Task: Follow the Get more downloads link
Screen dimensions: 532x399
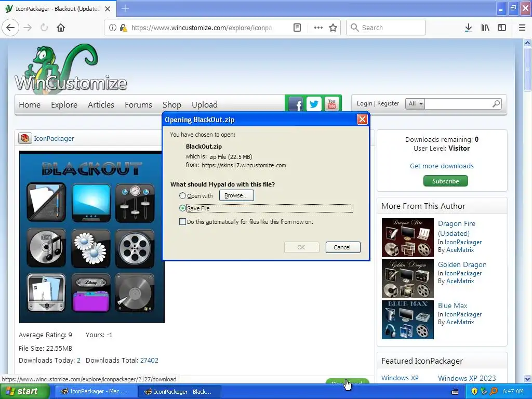Action: (442, 166)
